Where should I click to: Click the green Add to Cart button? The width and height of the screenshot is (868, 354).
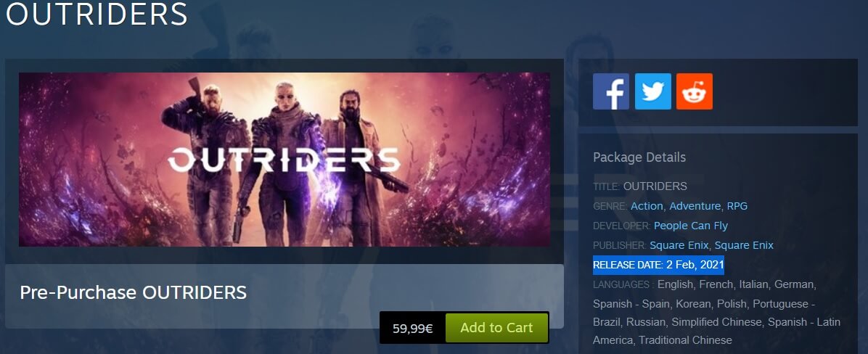(496, 327)
